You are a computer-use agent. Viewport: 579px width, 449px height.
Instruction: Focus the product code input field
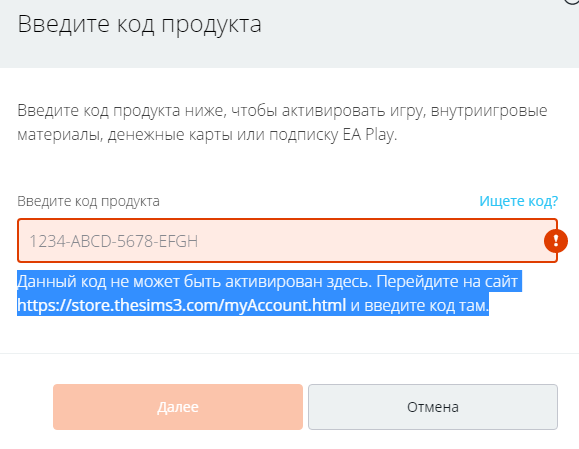pyautogui.click(x=287, y=241)
